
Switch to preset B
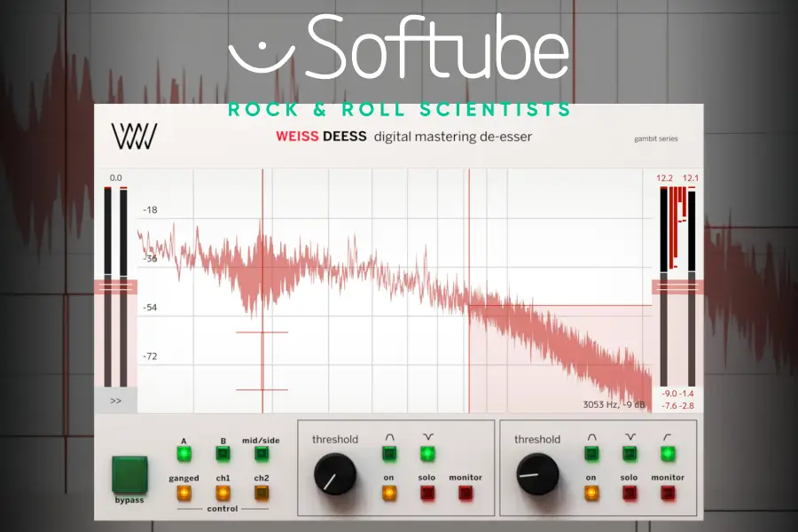click(x=223, y=454)
